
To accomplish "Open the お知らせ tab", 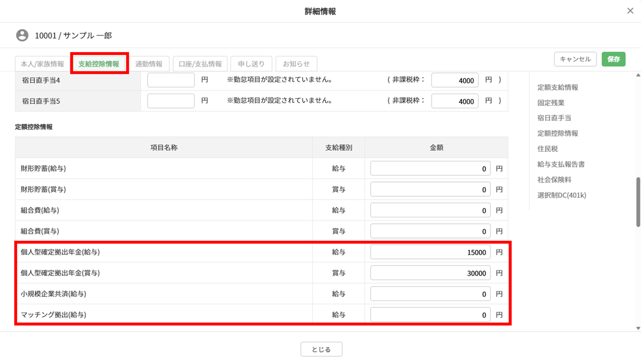I will (x=296, y=64).
